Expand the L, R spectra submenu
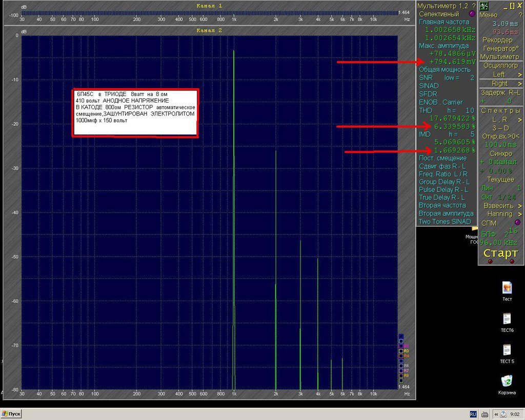The width and height of the screenshot is (525, 420). [x=520, y=119]
